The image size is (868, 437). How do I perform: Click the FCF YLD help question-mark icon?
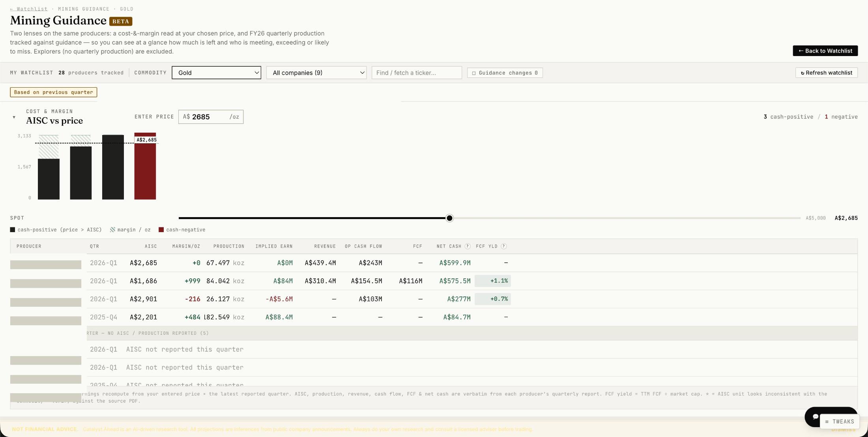click(x=504, y=246)
